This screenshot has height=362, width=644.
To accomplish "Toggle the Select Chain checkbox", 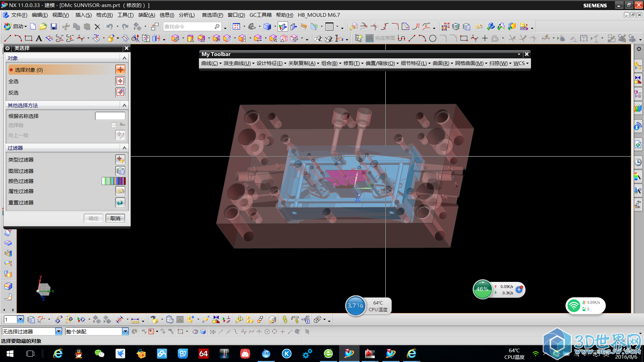I will tap(114, 125).
